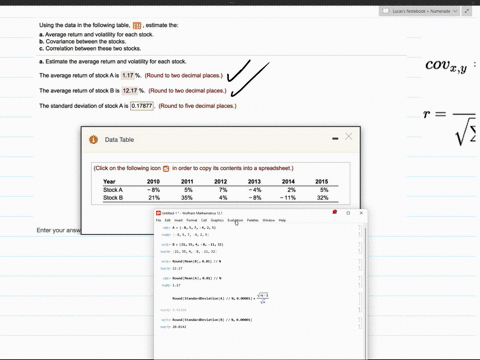
Task: Select the cell bracket of the 20.0142 output
Action: coord(360,327)
